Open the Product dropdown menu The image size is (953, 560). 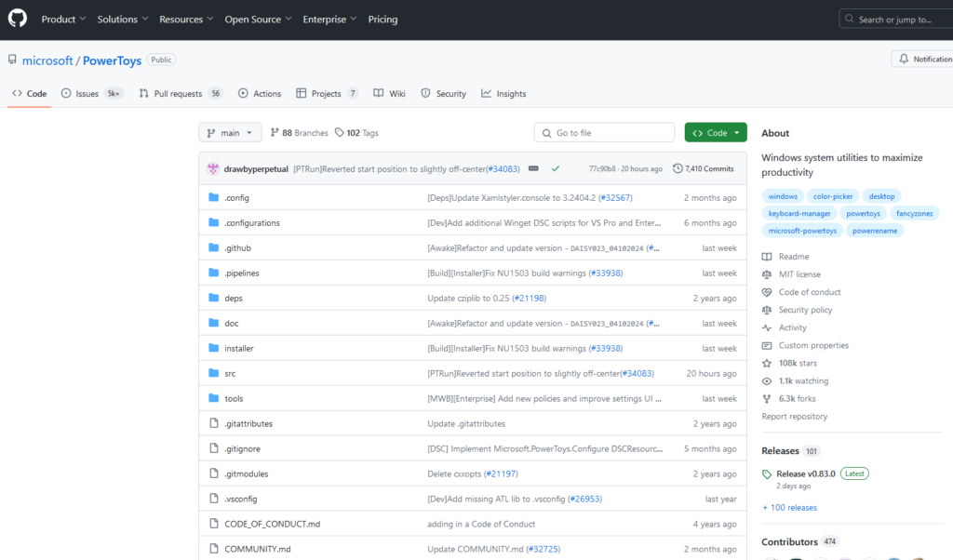[x=64, y=20]
